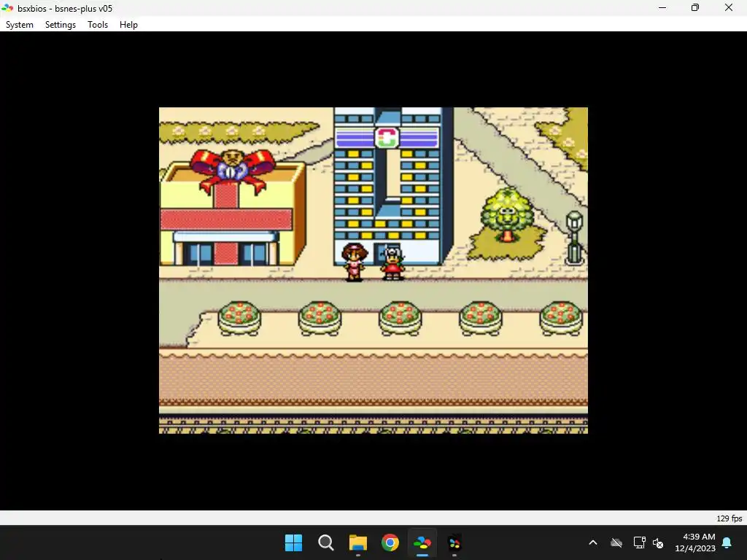Click the bsnes-plus app icon in title bar

(7, 8)
